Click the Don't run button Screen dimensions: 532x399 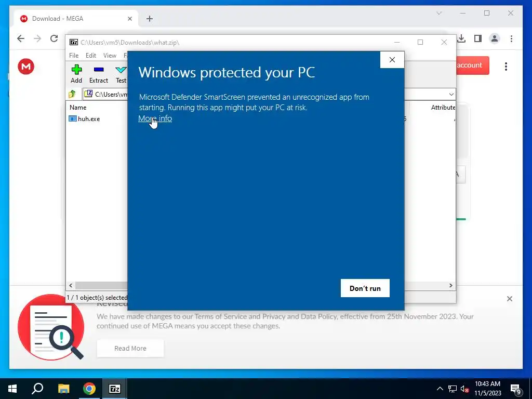click(x=365, y=288)
